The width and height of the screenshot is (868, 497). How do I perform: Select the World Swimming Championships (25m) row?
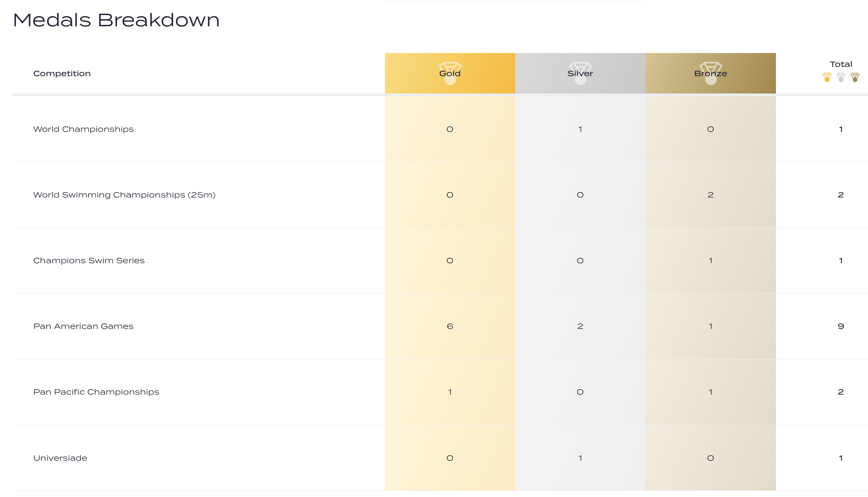124,195
